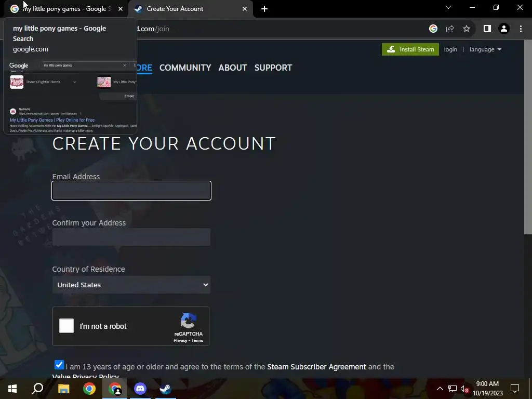Image resolution: width=532 pixels, height=399 pixels.
Task: Open the tab search chevron
Action: [448, 7]
